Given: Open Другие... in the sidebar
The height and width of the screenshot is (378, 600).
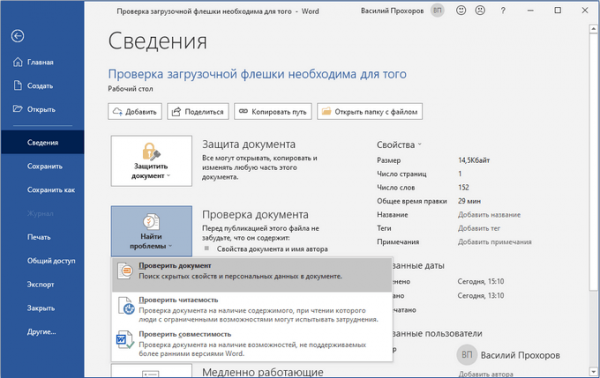Looking at the screenshot, I should pyautogui.click(x=42, y=332).
